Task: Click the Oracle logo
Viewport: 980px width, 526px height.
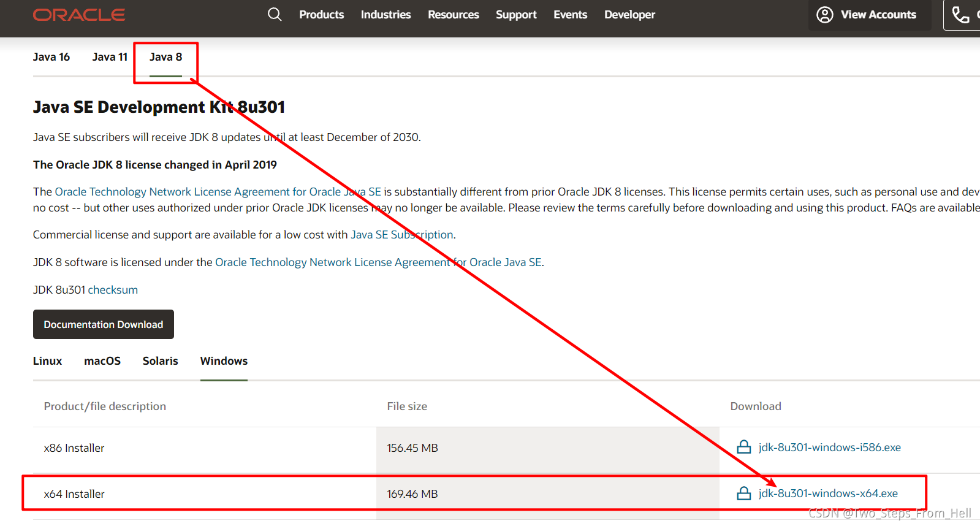Action: coord(79,15)
